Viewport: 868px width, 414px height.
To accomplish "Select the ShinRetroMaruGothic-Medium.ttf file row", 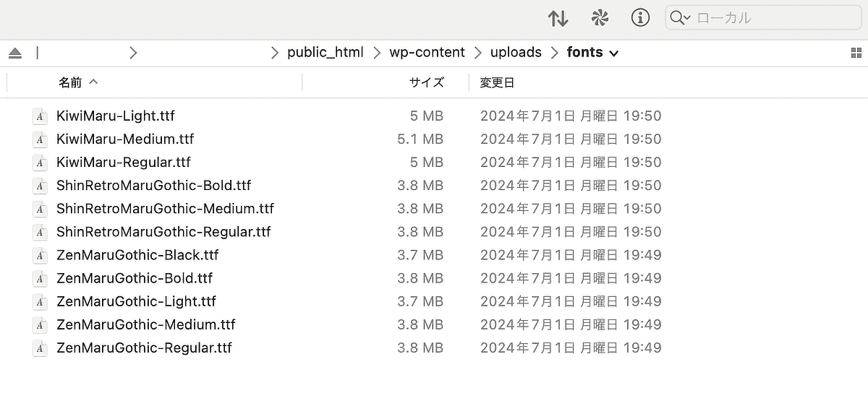I will (x=434, y=209).
